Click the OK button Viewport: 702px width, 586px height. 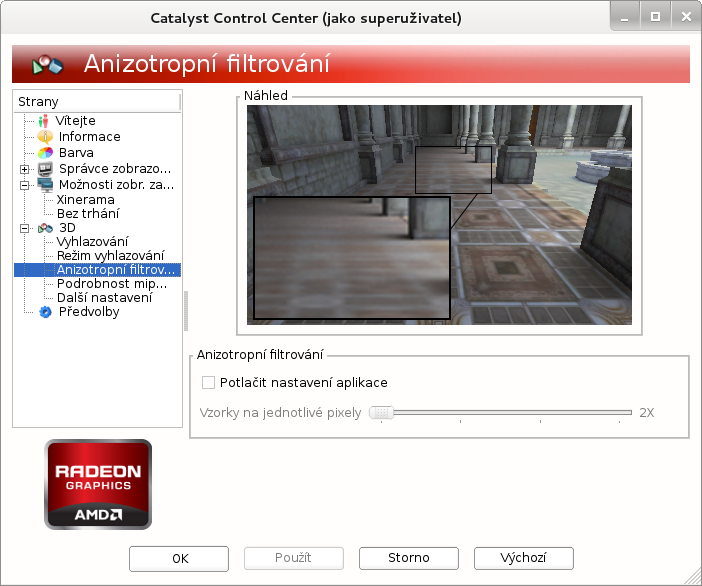click(x=179, y=559)
